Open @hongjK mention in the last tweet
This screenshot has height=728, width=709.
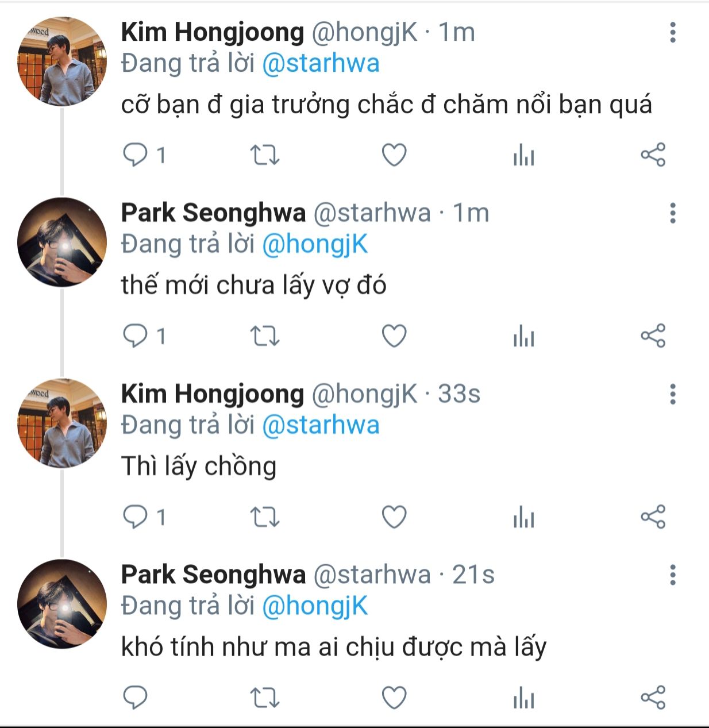[315, 606]
